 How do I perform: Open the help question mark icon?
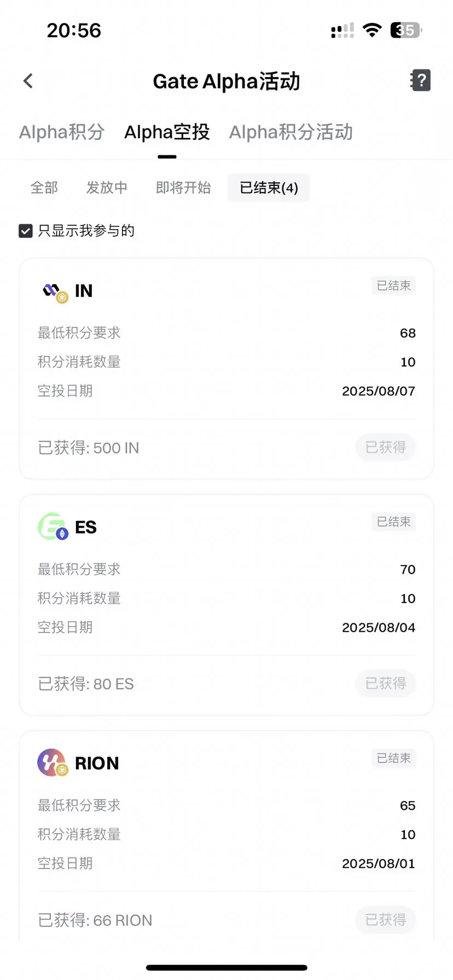(421, 80)
